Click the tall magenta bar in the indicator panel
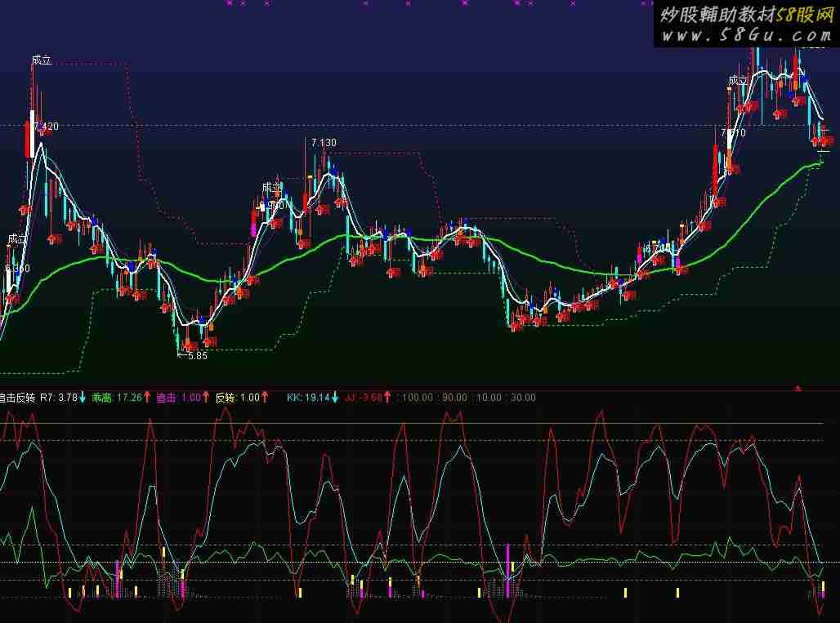 pyautogui.click(x=509, y=562)
